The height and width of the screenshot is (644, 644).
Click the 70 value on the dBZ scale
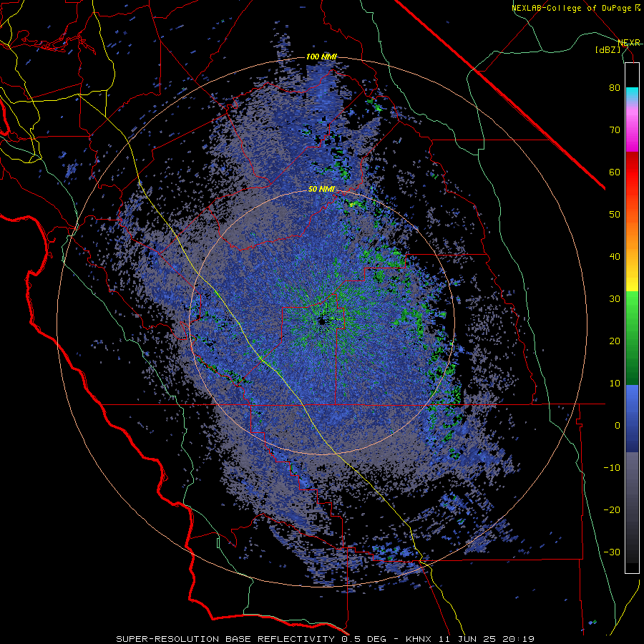click(x=615, y=130)
